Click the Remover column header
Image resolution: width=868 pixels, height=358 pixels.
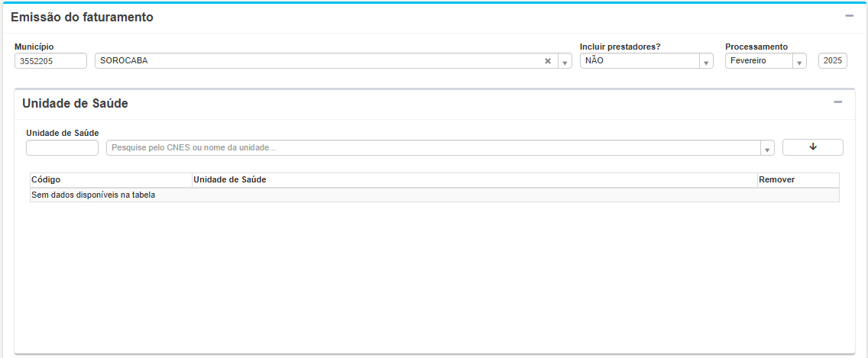pyautogui.click(x=776, y=179)
